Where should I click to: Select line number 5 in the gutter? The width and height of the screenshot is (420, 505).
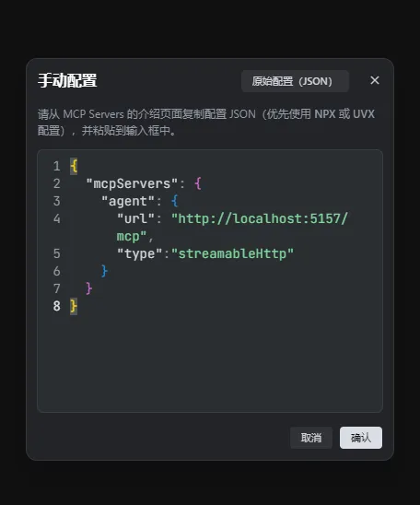56,253
